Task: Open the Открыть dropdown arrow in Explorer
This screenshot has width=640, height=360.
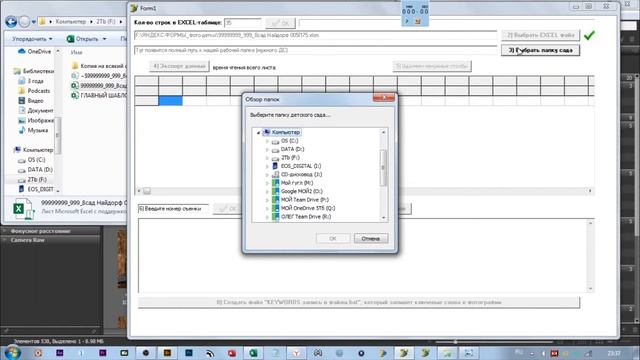Action: tap(104, 39)
